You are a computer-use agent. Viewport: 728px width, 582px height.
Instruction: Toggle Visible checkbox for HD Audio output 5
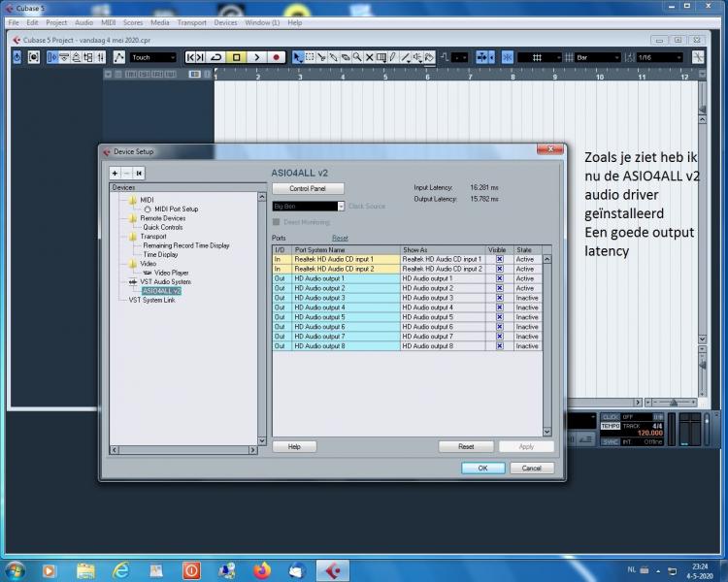tap(500, 317)
